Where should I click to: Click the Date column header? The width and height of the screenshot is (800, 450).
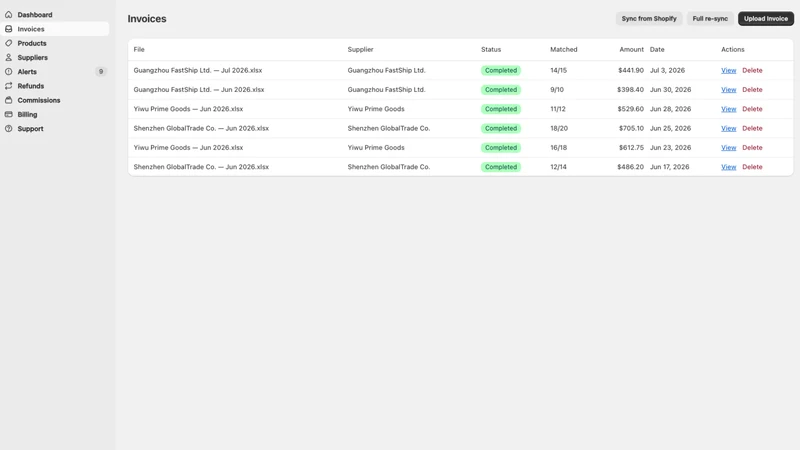657,49
